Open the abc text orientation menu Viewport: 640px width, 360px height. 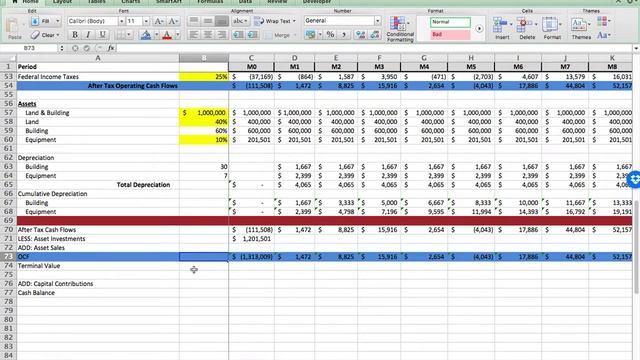point(240,21)
